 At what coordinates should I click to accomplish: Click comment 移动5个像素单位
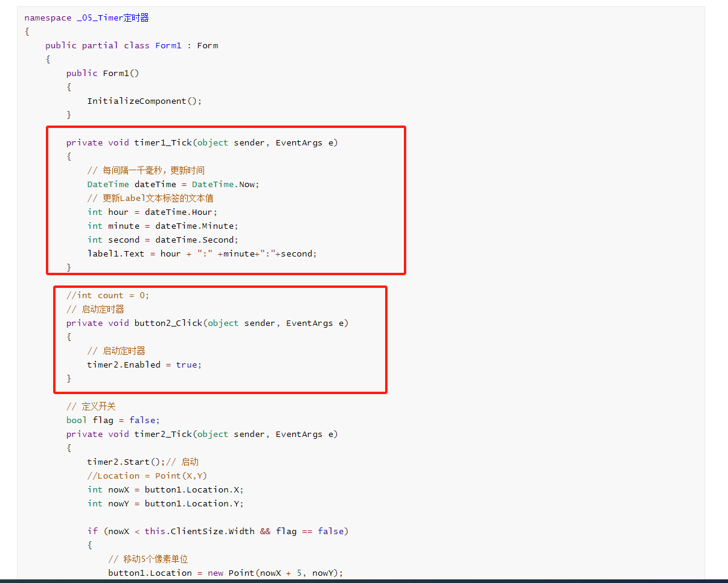click(x=148, y=559)
